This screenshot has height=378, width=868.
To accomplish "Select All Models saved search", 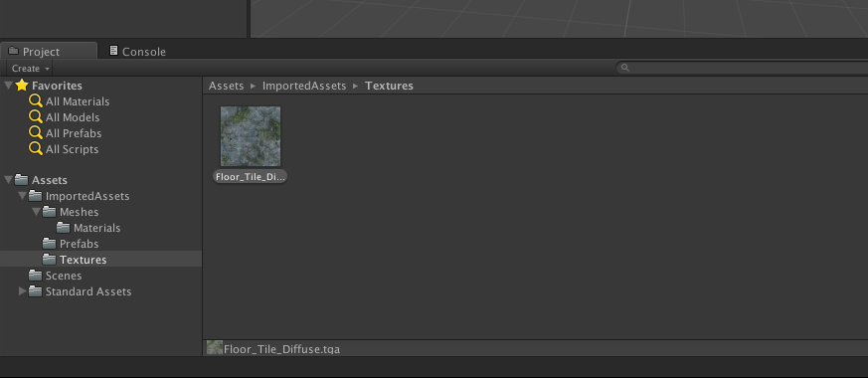I will (73, 118).
